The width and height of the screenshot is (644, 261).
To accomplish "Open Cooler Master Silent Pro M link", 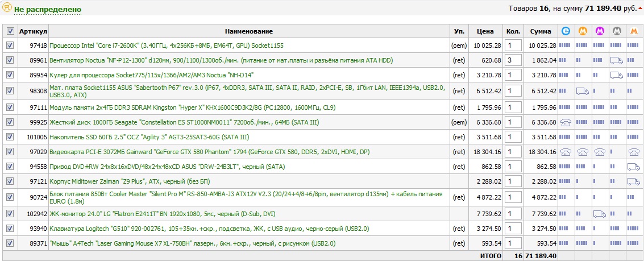I will (x=246, y=197).
